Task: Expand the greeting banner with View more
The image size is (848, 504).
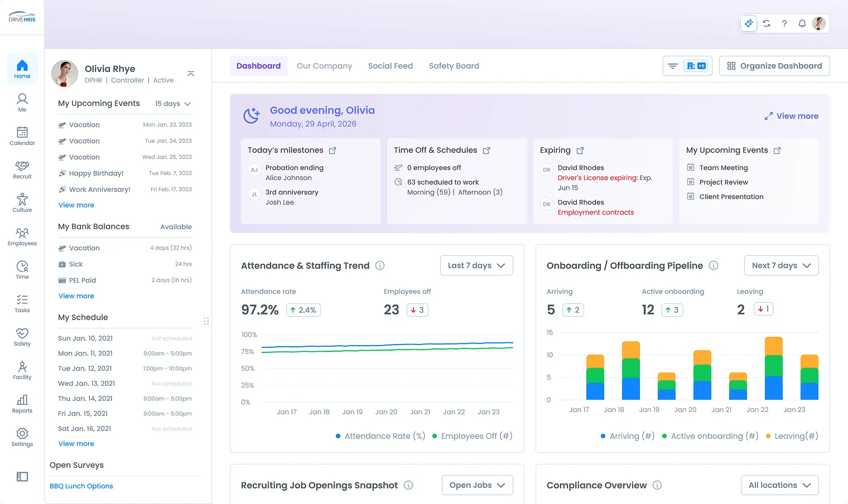Action: [791, 116]
